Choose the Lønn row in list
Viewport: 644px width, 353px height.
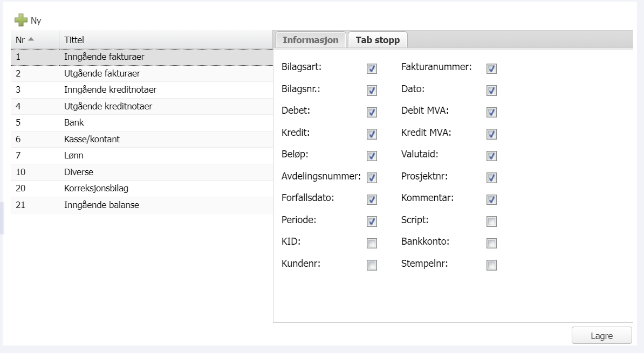click(x=74, y=156)
